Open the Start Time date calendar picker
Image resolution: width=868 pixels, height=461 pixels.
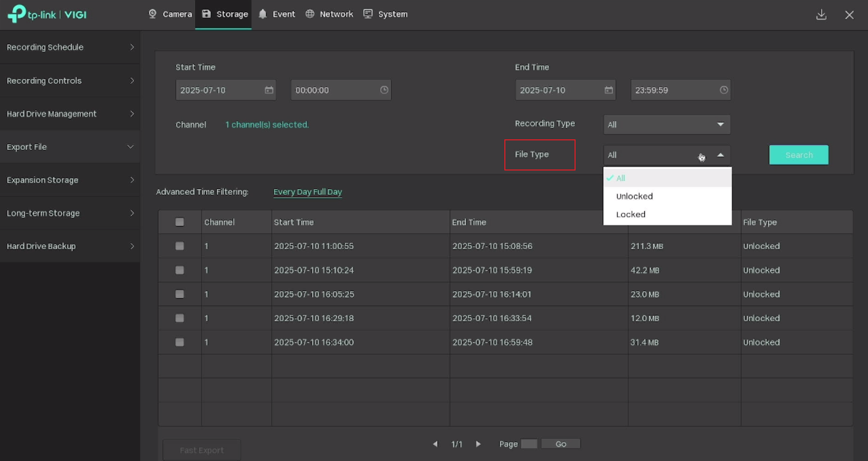268,90
